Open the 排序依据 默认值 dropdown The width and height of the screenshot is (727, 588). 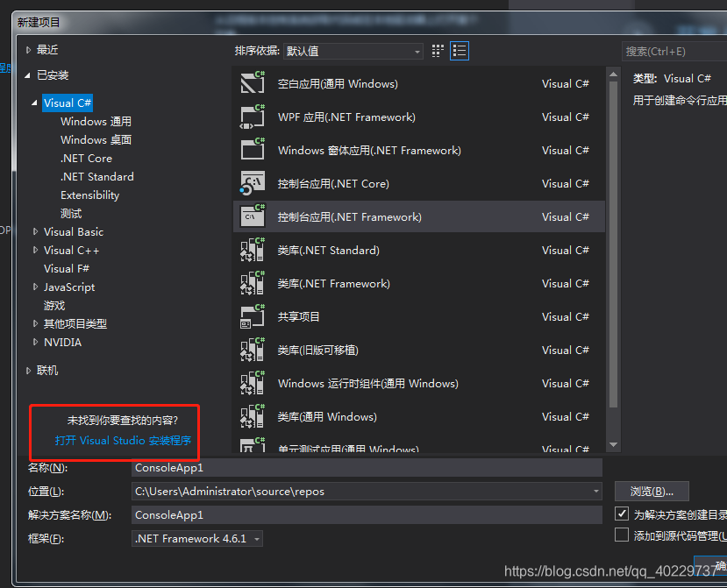[x=353, y=51]
